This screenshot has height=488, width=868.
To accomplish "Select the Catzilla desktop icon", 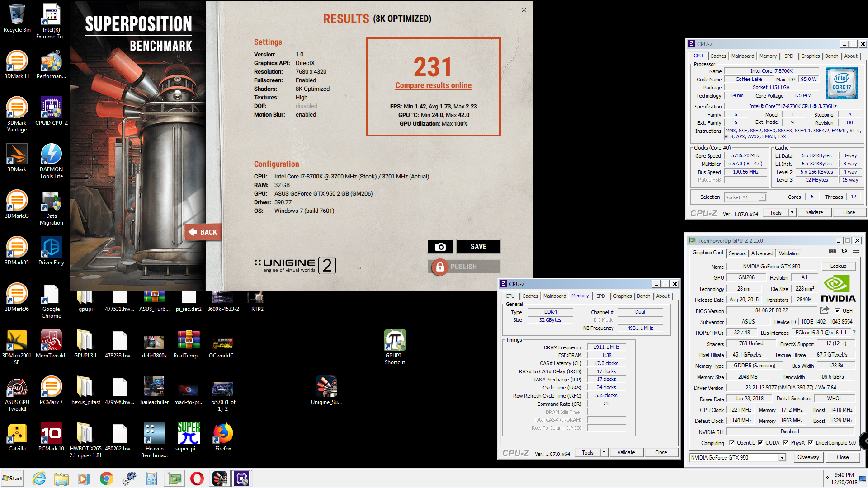I will coord(17,437).
